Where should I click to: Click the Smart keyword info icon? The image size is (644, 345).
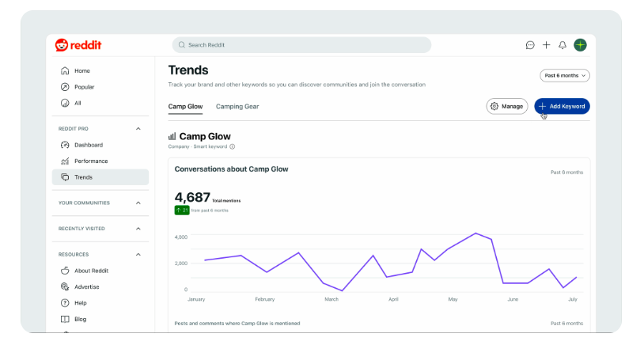coord(232,146)
